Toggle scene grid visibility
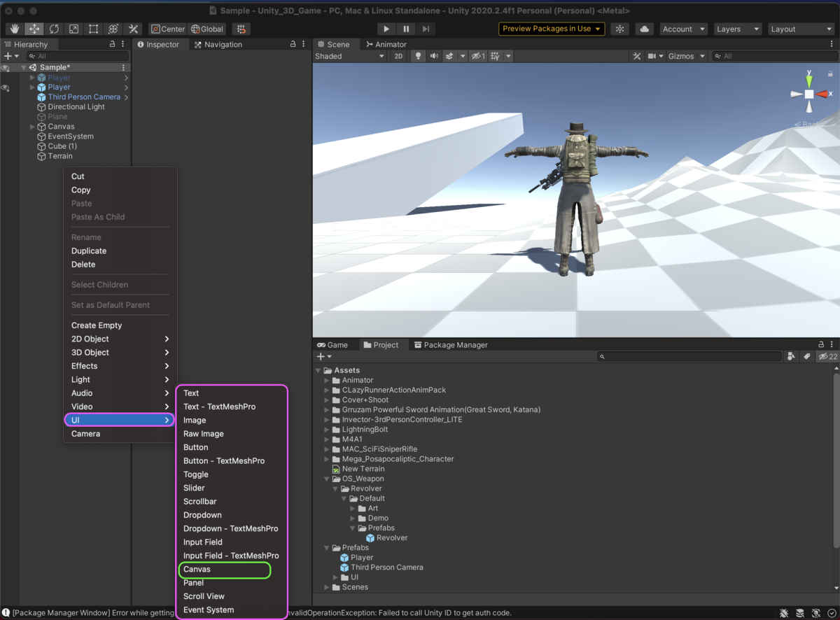840x620 pixels. point(495,56)
